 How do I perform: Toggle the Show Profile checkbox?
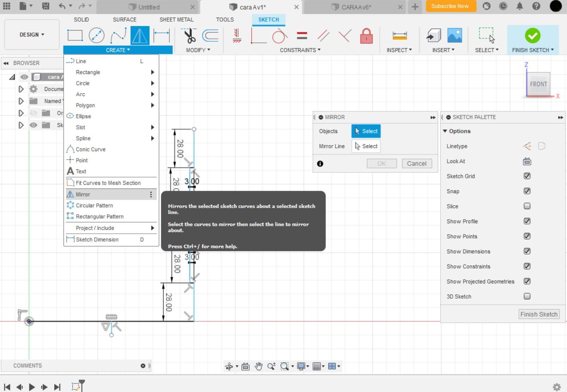pyautogui.click(x=527, y=221)
